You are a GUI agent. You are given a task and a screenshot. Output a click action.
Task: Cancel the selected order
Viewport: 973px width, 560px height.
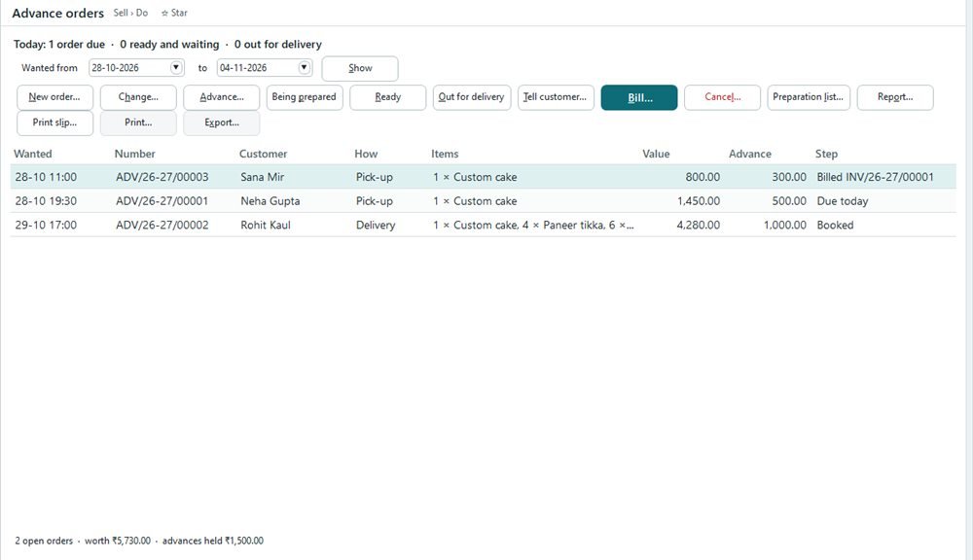pyautogui.click(x=722, y=97)
